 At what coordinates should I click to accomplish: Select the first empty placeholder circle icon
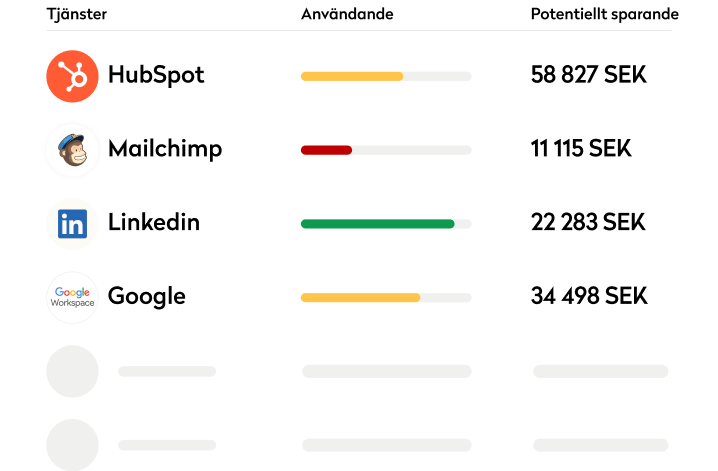tap(72, 371)
